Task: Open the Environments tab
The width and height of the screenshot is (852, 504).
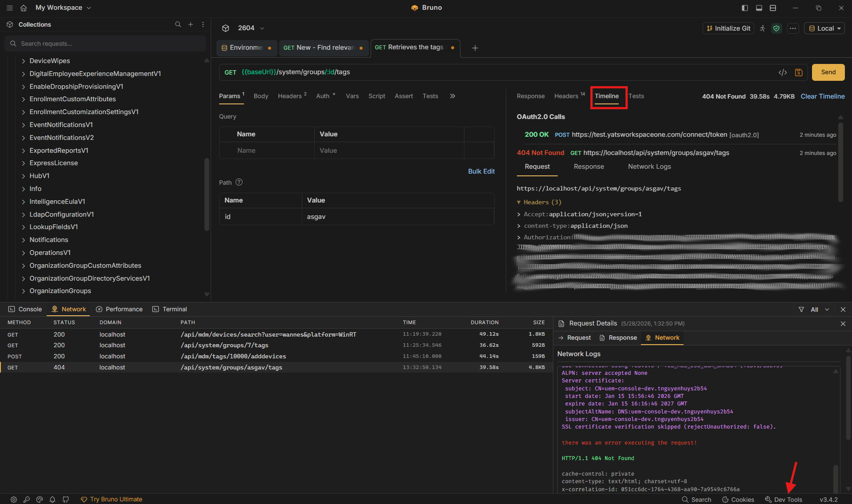Action: coord(246,48)
